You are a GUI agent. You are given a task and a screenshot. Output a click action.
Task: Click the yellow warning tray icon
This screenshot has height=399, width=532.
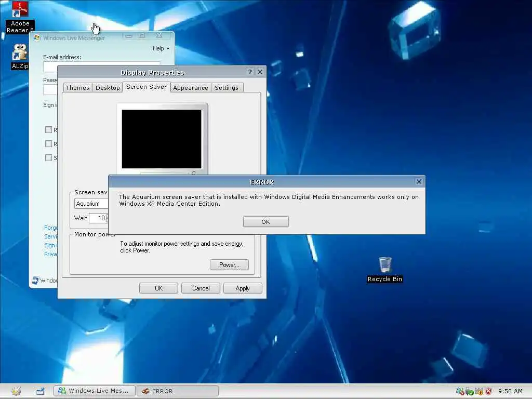pos(478,391)
